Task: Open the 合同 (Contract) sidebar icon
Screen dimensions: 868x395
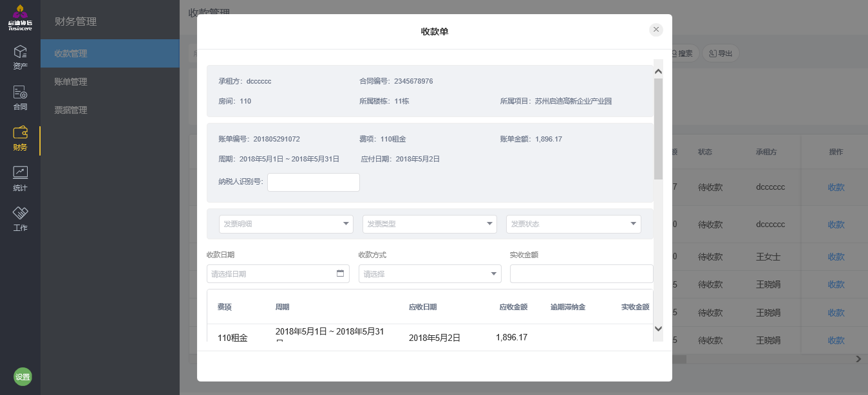Action: pyautogui.click(x=20, y=97)
